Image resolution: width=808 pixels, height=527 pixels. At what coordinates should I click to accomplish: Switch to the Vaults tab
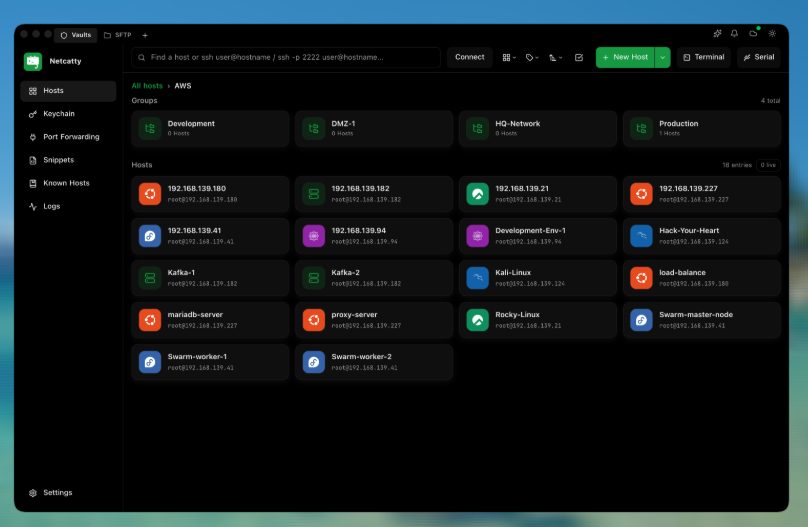coord(76,35)
